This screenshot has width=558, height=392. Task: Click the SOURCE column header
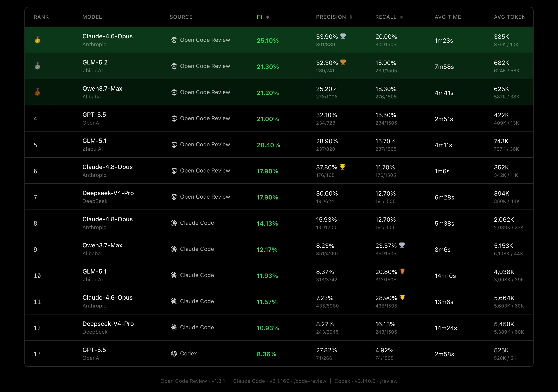pos(181,17)
